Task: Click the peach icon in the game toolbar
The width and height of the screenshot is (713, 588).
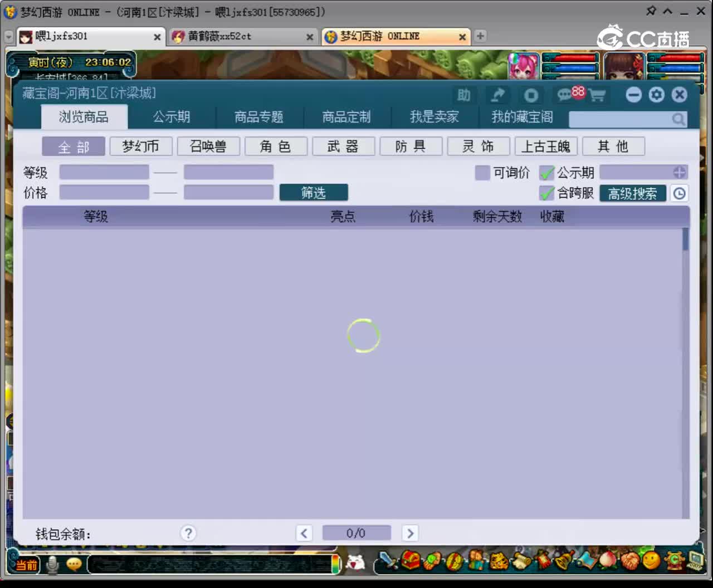Action: coord(608,560)
